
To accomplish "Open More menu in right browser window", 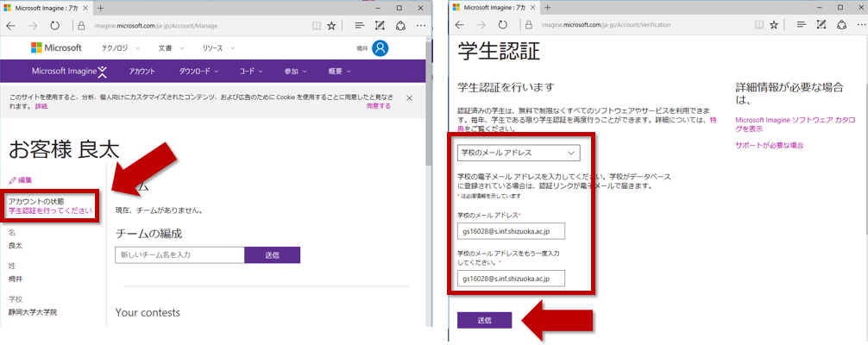I will click(x=863, y=25).
